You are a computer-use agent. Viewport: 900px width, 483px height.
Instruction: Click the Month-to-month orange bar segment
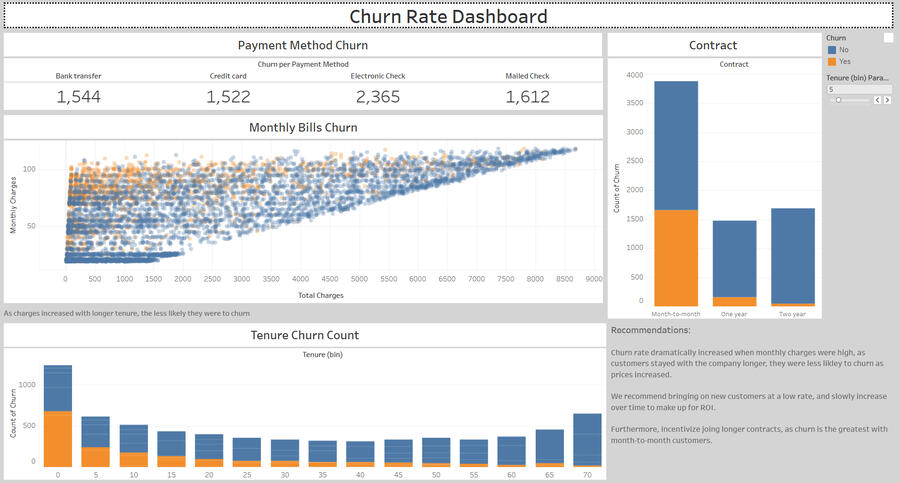coord(676,257)
